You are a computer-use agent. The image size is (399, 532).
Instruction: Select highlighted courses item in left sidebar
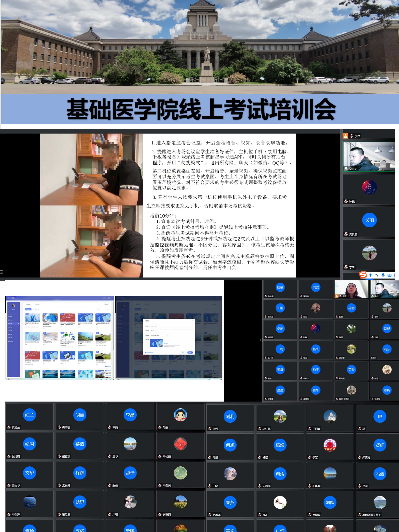click(x=12, y=324)
